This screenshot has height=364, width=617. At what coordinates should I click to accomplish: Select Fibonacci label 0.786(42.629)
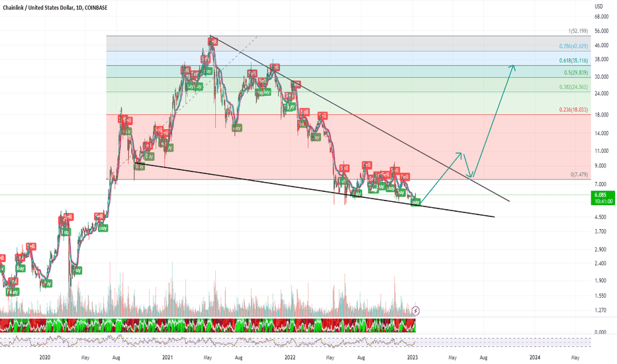pos(574,46)
